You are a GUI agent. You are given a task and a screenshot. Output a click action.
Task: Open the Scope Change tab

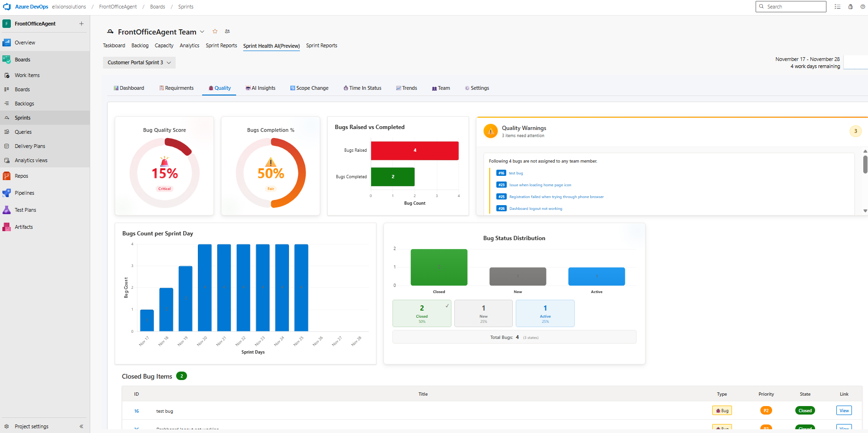coord(309,88)
